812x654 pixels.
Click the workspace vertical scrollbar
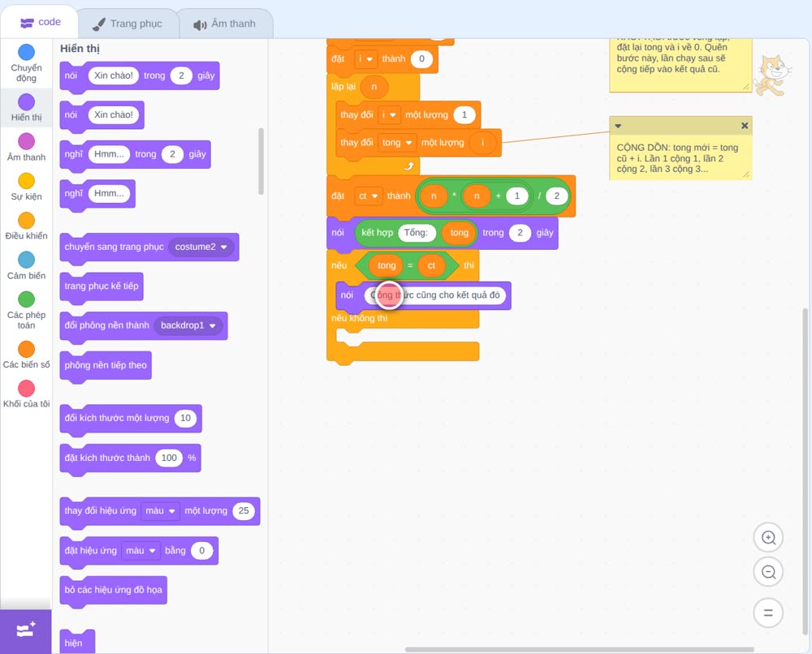pyautogui.click(x=805, y=471)
